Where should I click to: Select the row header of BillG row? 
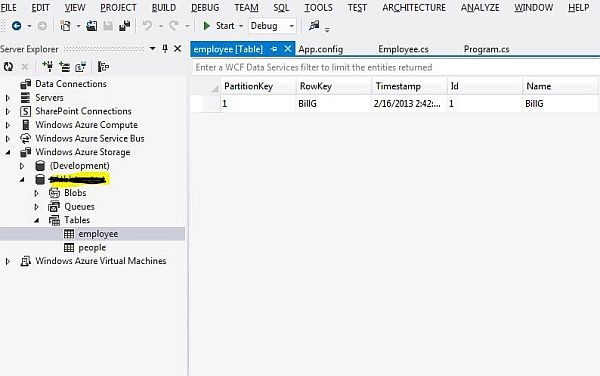point(212,104)
